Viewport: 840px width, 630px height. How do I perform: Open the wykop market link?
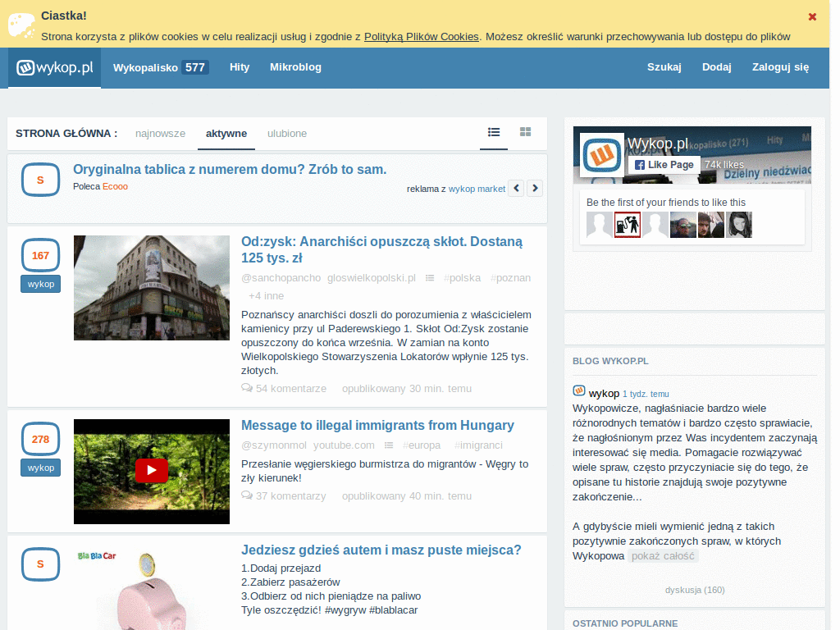pos(477,189)
